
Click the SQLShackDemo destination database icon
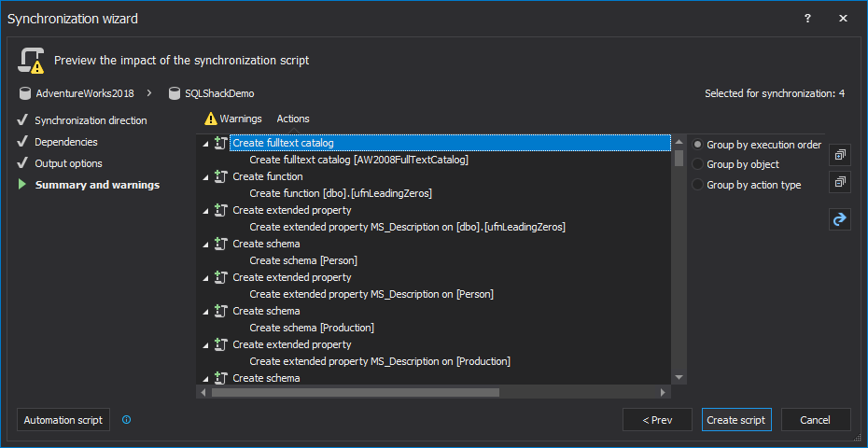tap(175, 93)
